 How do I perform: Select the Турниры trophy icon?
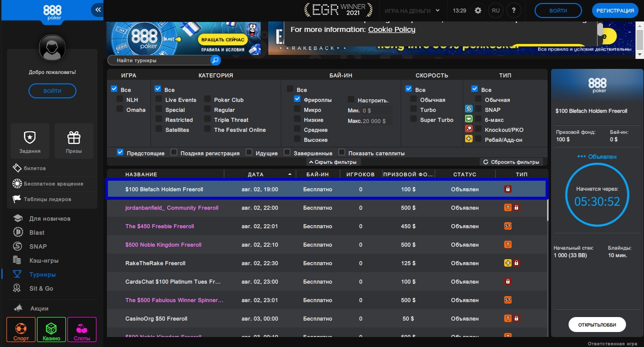coord(18,275)
